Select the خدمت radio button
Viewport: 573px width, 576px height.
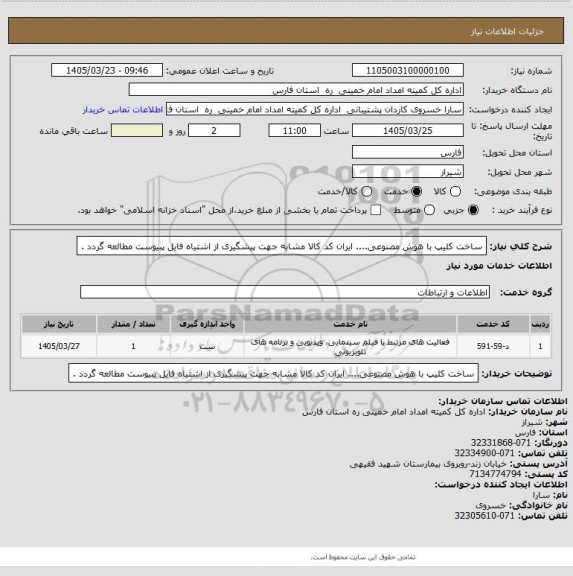tap(417, 191)
